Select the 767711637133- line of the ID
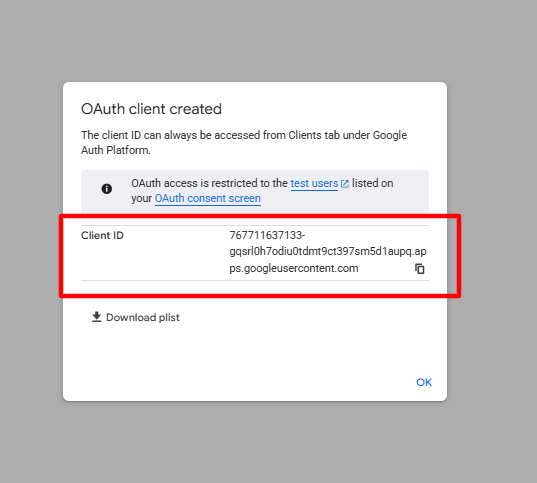537x483 pixels. coord(267,235)
